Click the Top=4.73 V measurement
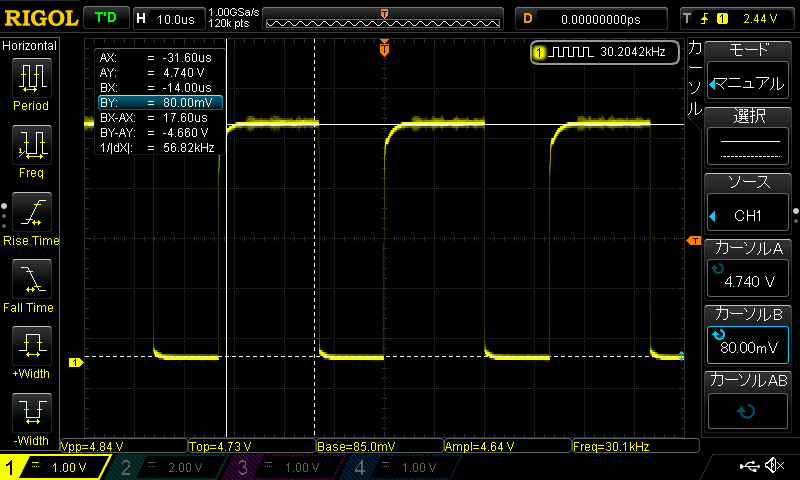Viewport: 800px width, 480px height. 252,447
